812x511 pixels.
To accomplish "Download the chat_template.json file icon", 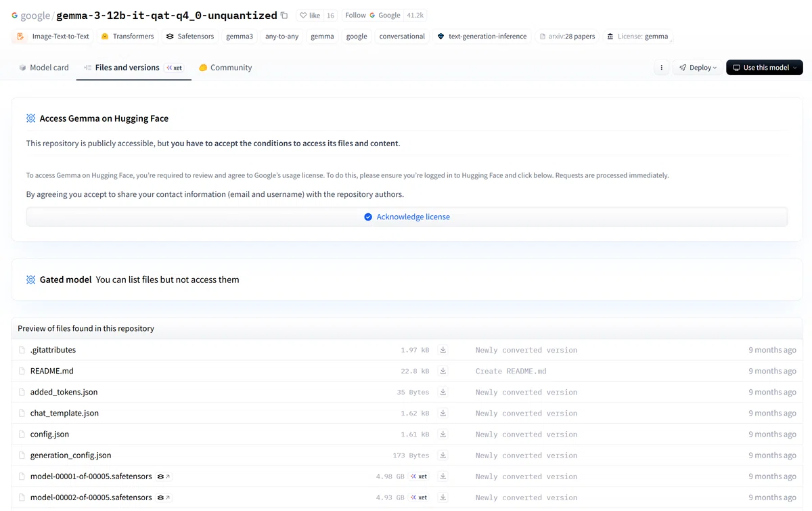I will (443, 413).
